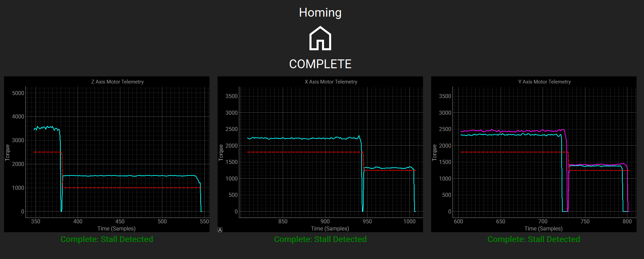Click the stall detected status below X Axis plot
The height and width of the screenshot is (259, 644).
pyautogui.click(x=320, y=239)
